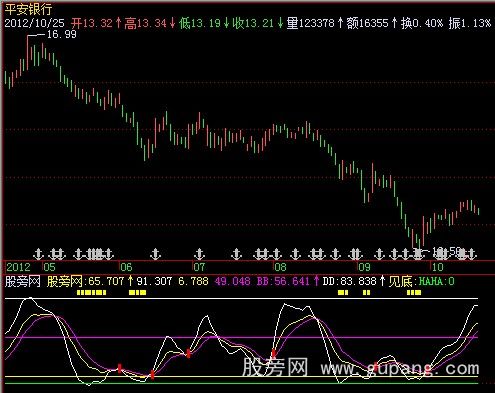Open the first info marker icon before 05 label
495x393 pixels.
[x=39, y=254]
